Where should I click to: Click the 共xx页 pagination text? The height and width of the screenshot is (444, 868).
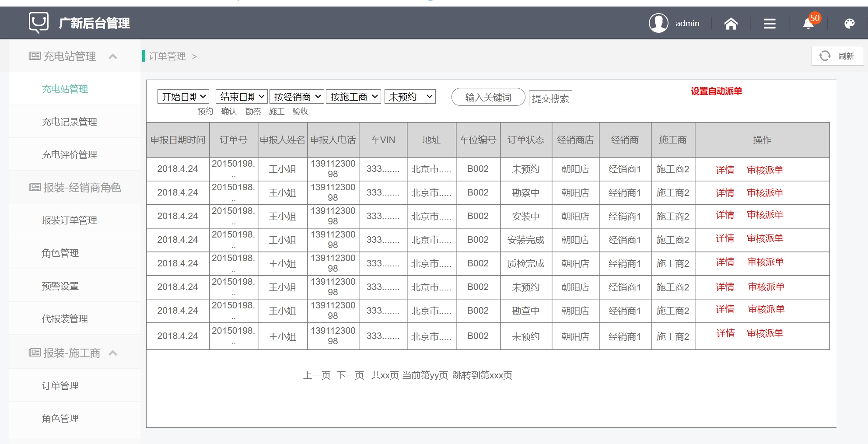click(385, 375)
